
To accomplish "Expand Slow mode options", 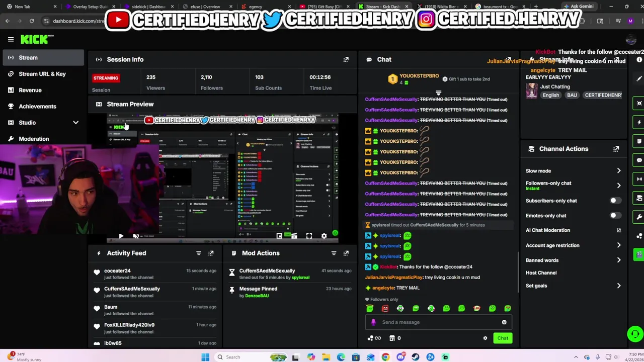I will point(618,171).
